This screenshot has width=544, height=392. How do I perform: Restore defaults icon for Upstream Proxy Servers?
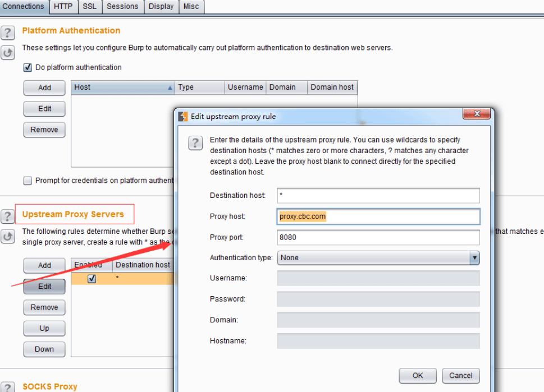8,237
